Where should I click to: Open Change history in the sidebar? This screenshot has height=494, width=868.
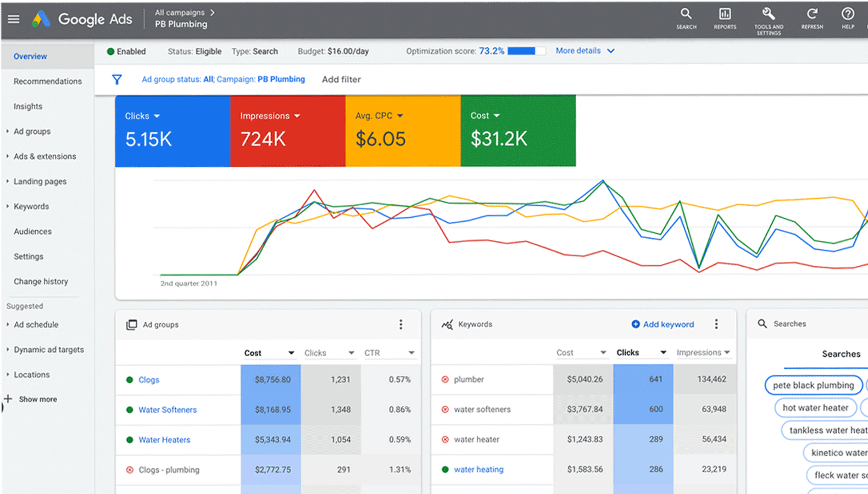coord(41,282)
